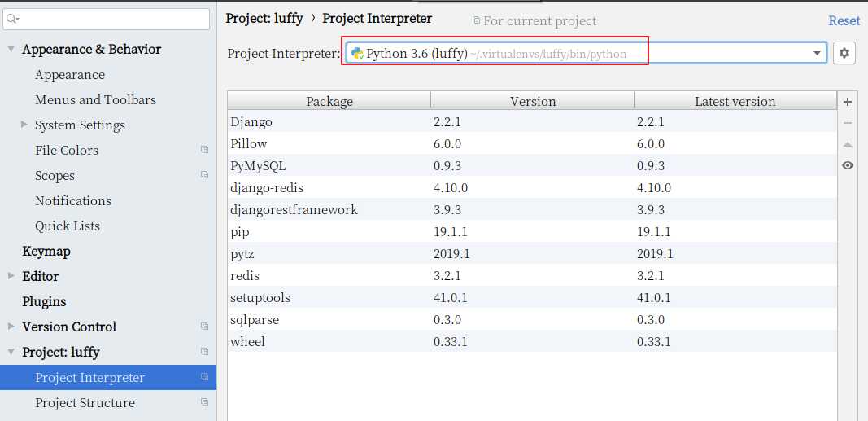Toggle the show early releases eye icon
This screenshot has width=868, height=421.
tap(847, 165)
